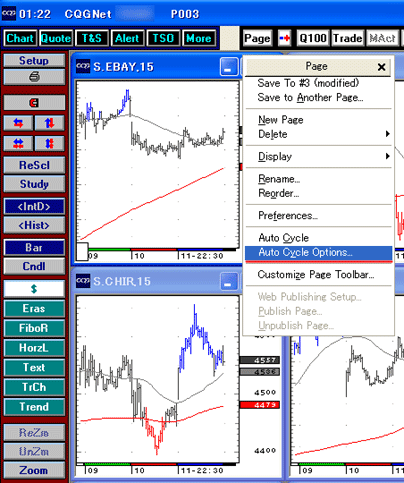
Task: Select the Trend tool
Action: click(x=34, y=407)
